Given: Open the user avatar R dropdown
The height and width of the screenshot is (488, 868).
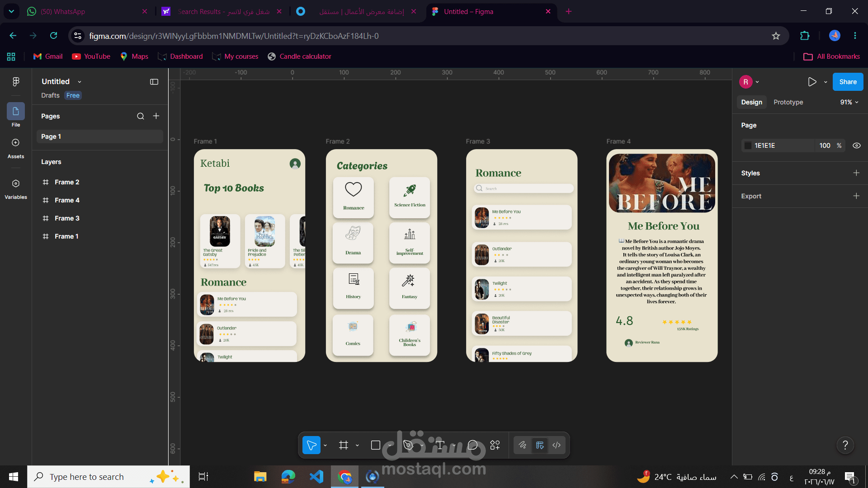Looking at the screenshot, I should 749,82.
